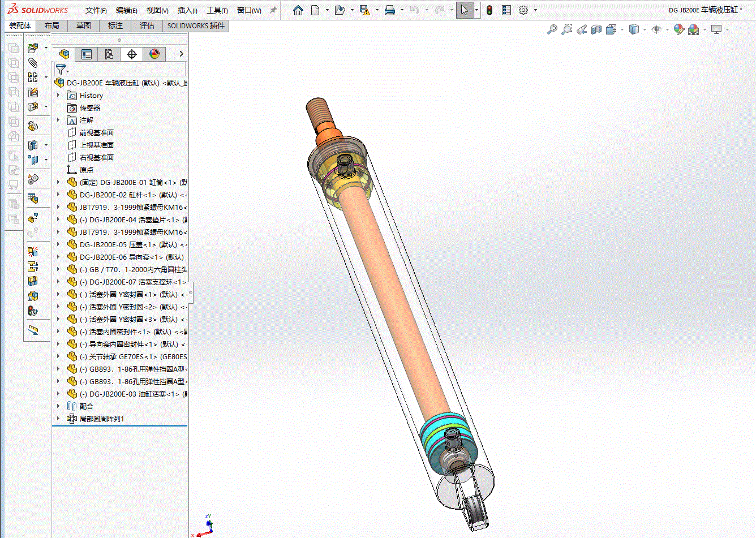The image size is (756, 538).
Task: Open dropdown arrow next to Select cursor
Action: (477, 10)
